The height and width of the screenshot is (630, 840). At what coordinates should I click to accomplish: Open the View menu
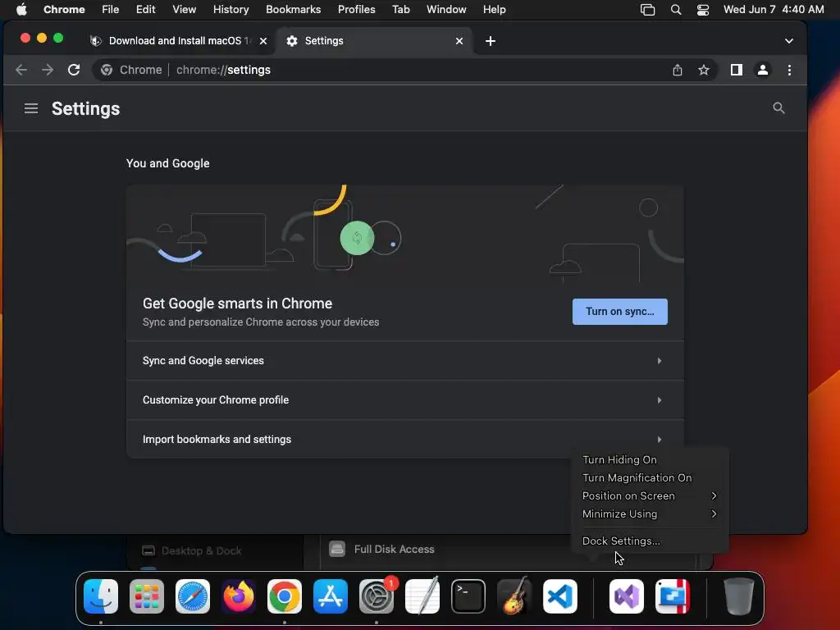coord(184,9)
